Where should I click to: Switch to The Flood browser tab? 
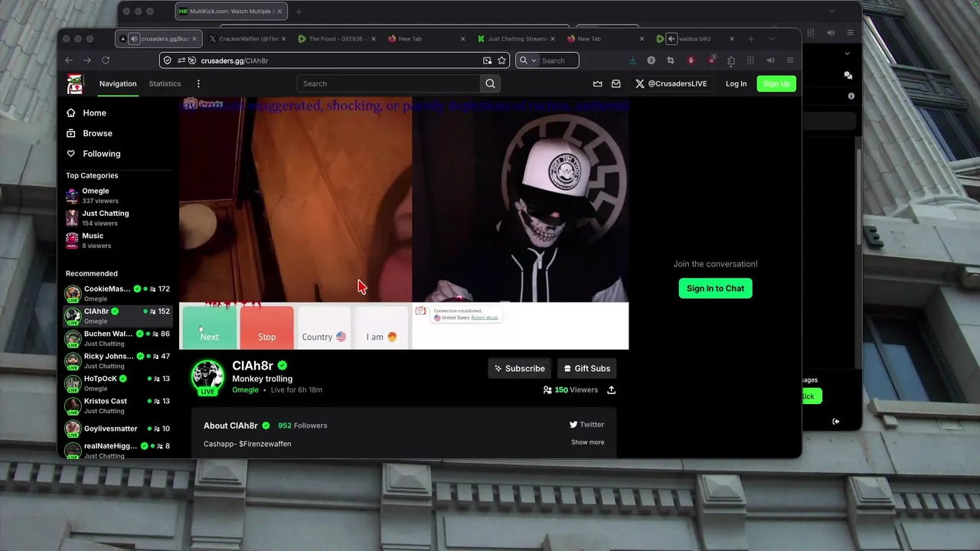pos(338,39)
